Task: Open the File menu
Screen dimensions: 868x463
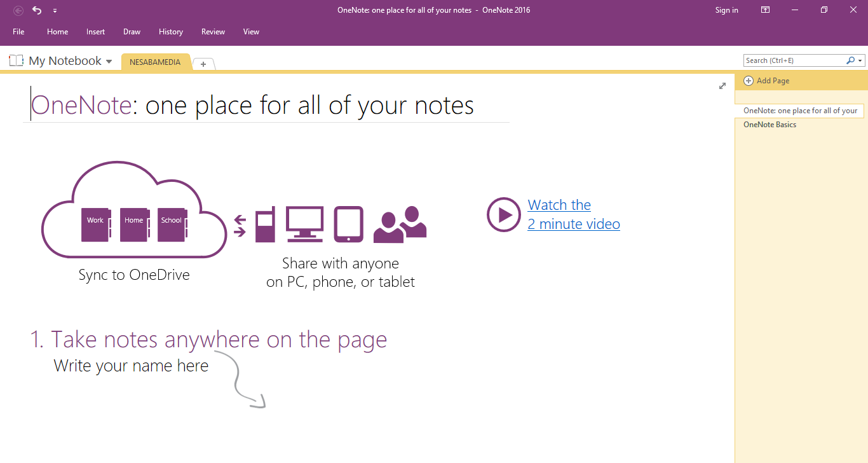Action: point(18,32)
